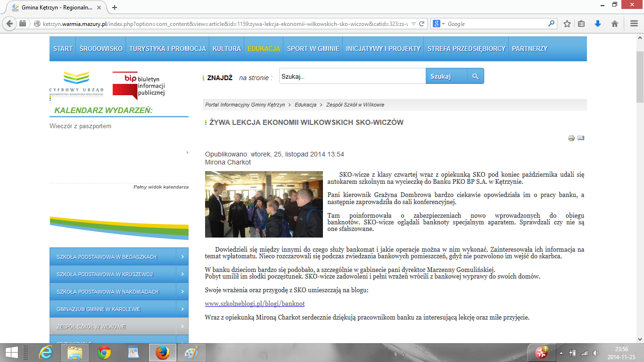Screen dimensions: 644x362
Task: Open the Firefox Downloads arrow
Action: (x=598, y=24)
